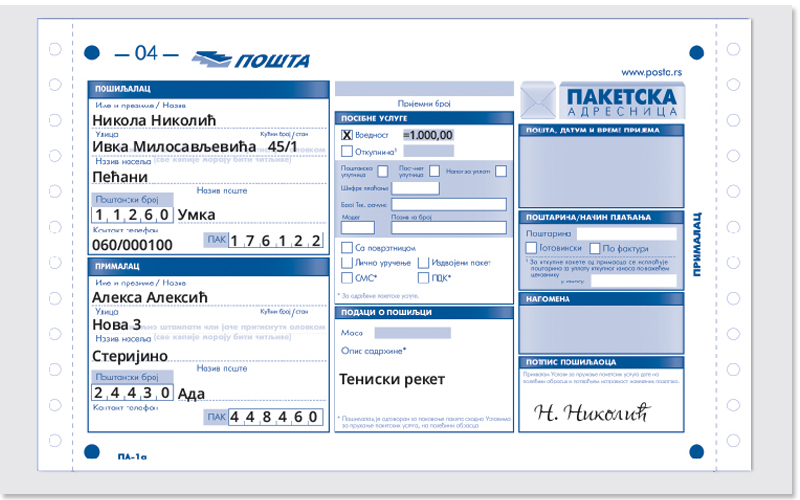Tick the Налог за уплату checkbox
This screenshot has width=800, height=500.
click(x=501, y=171)
